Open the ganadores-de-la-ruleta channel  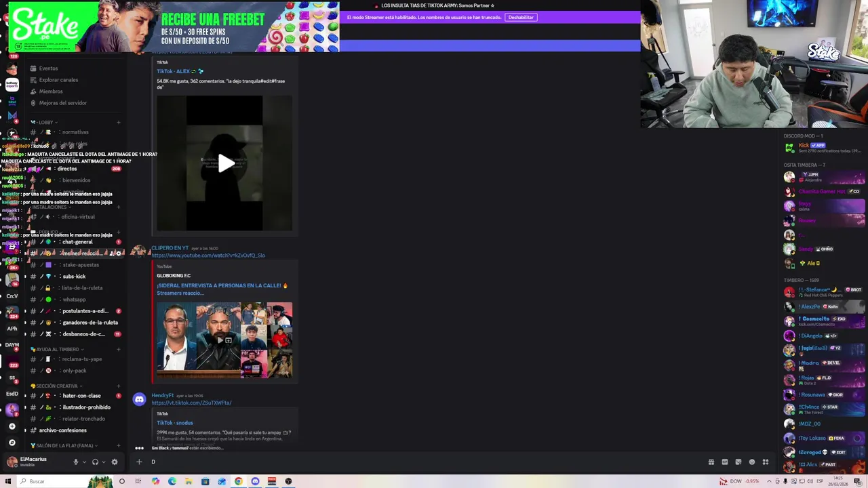[x=90, y=323]
